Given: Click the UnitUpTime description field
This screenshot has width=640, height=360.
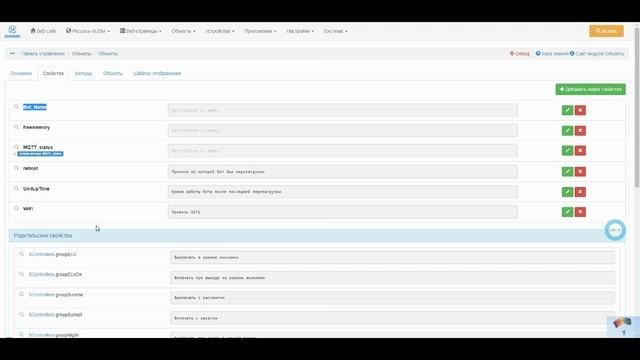Looking at the screenshot, I should pyautogui.click(x=343, y=192).
